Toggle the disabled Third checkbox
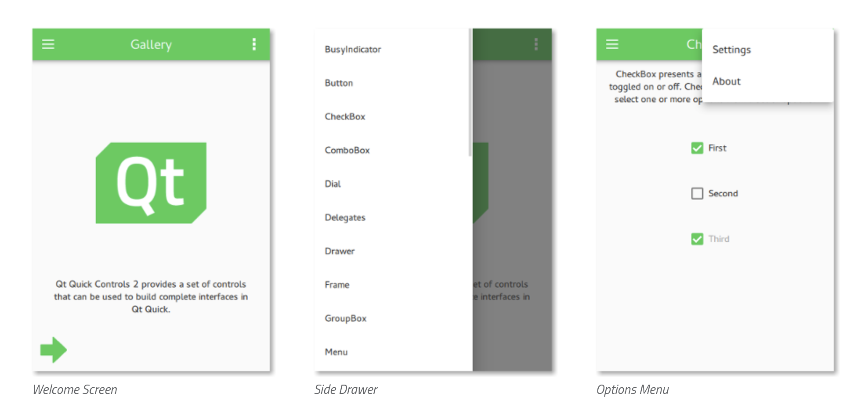Viewport: 868px width, 418px height. pos(698,238)
